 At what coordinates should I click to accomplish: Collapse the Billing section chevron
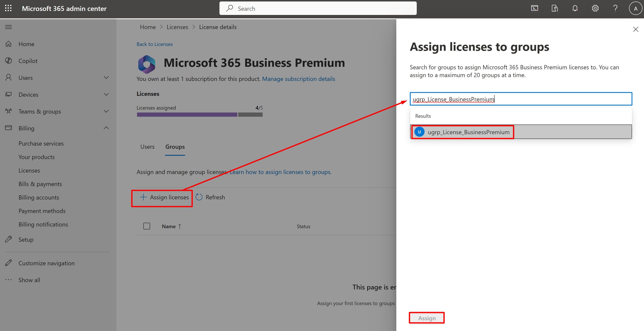(x=106, y=128)
